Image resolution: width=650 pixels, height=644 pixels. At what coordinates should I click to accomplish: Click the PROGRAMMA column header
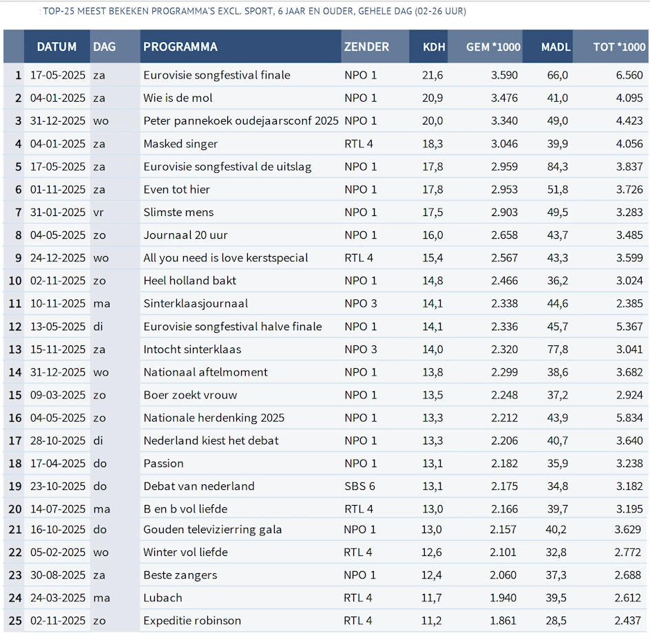point(180,47)
